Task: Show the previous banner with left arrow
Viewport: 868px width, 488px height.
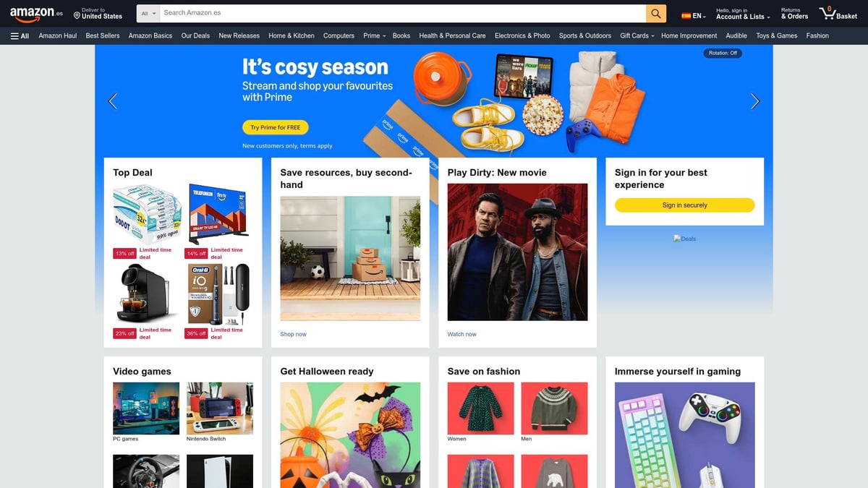Action: coord(112,101)
